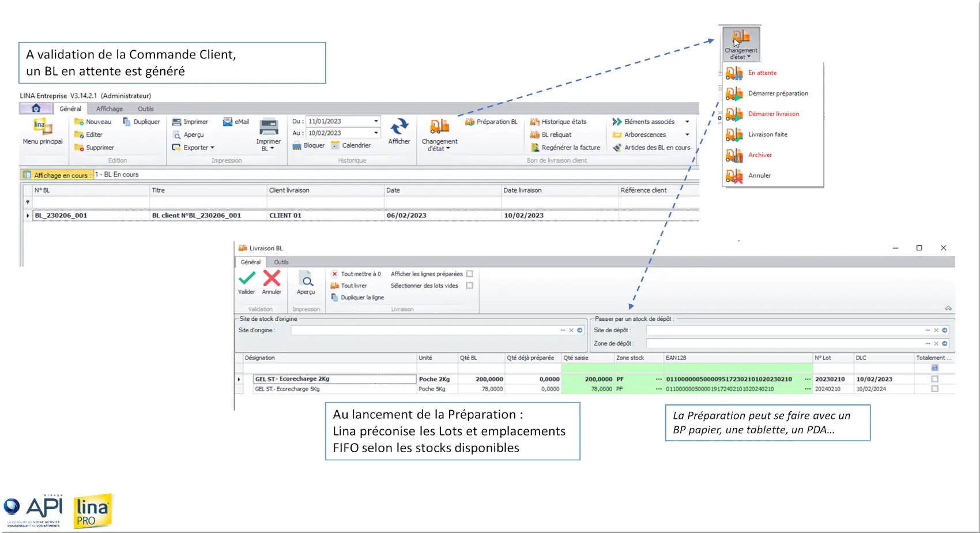Image resolution: width=980 pixels, height=533 pixels.
Task: Click the home icon tab
Action: pyautogui.click(x=36, y=108)
